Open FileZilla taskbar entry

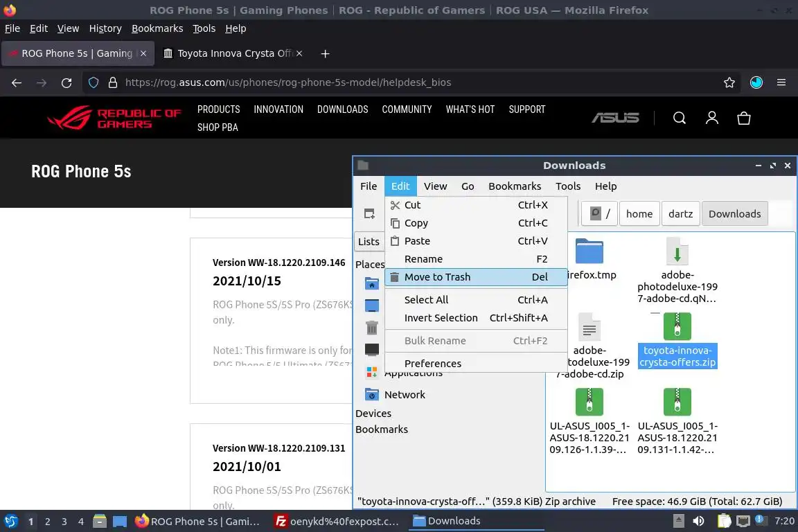336,522
